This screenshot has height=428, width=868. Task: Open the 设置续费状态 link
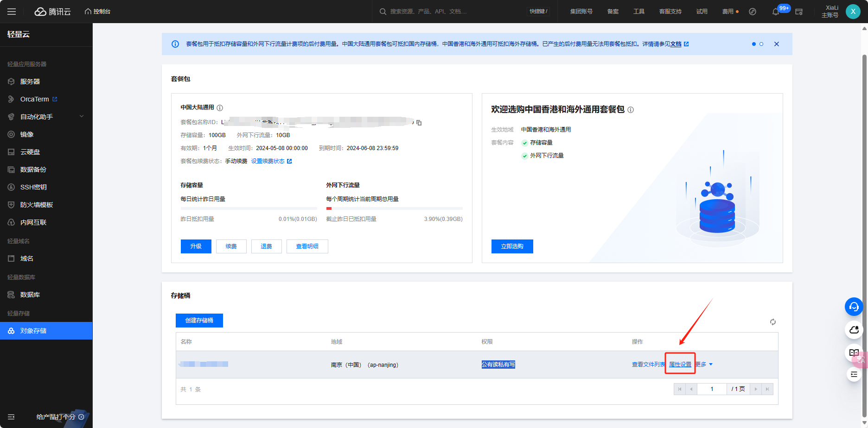tap(271, 161)
